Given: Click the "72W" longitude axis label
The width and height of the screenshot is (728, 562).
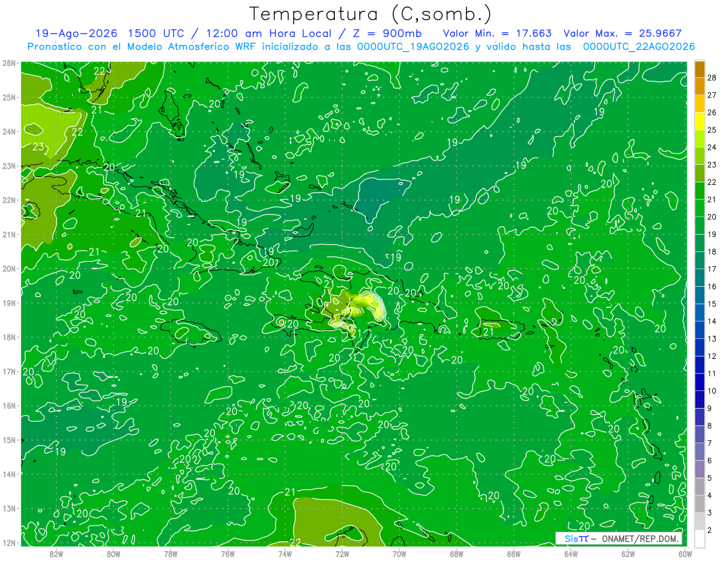Looking at the screenshot, I should pos(342,553).
